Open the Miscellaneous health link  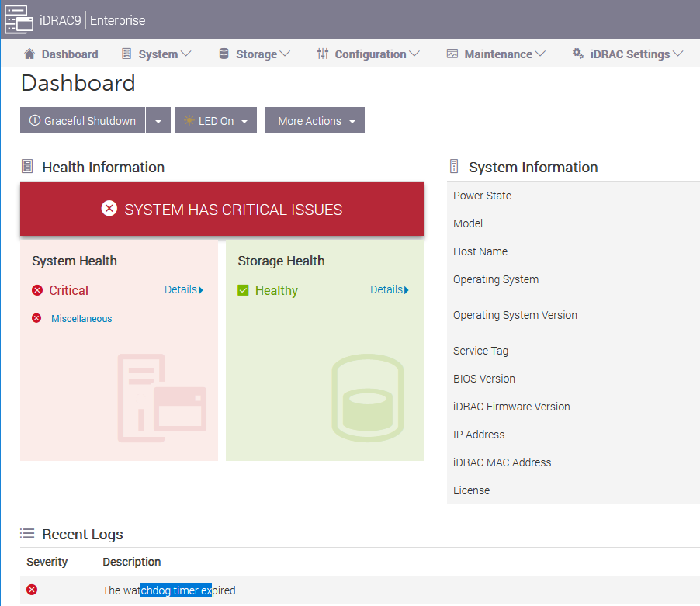(81, 319)
